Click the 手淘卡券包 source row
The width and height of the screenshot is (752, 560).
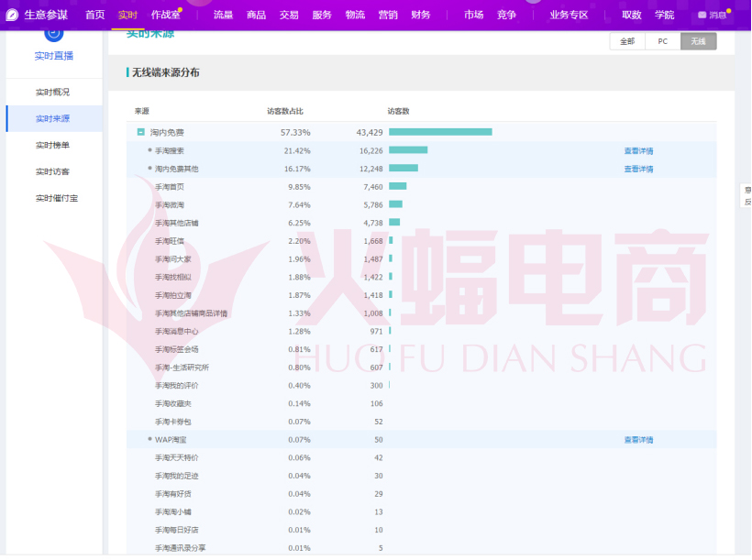[x=422, y=422]
